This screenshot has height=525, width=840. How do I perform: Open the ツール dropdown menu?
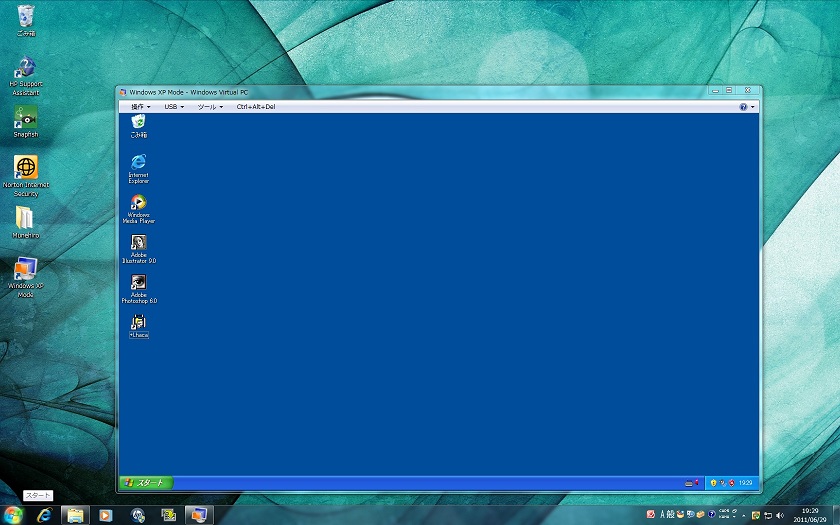click(x=210, y=107)
